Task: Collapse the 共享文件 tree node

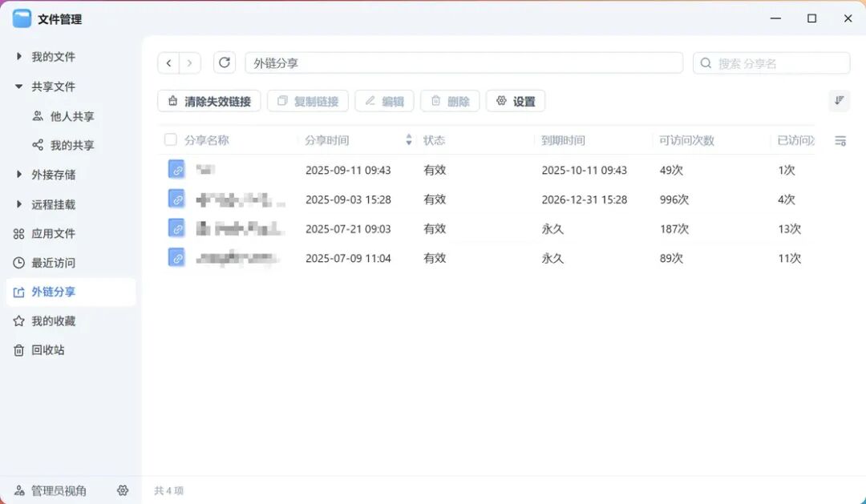Action: 18,86
